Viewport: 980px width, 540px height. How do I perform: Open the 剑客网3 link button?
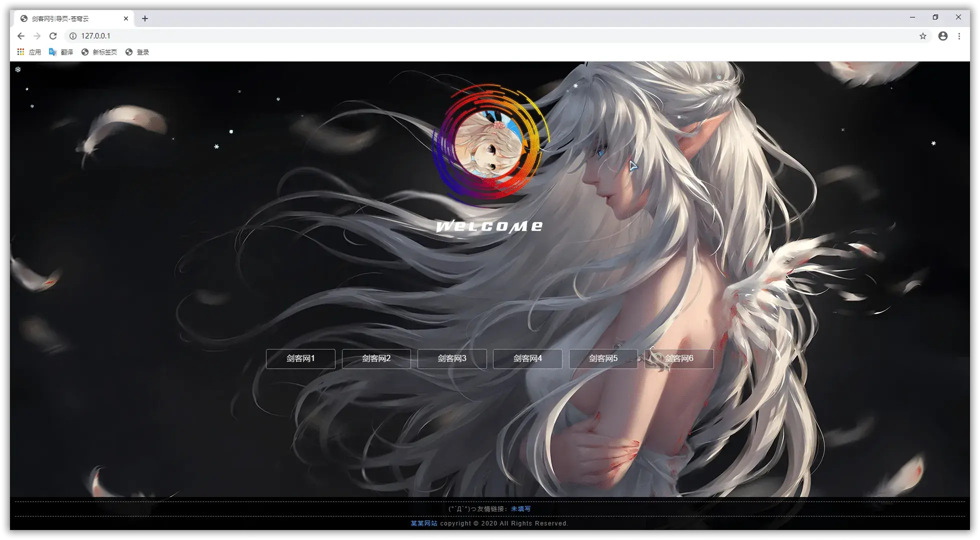452,358
